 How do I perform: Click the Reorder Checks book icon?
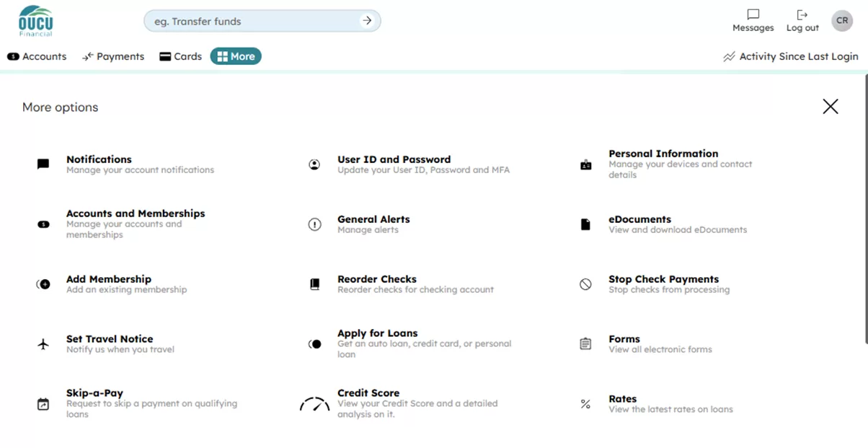click(x=314, y=284)
